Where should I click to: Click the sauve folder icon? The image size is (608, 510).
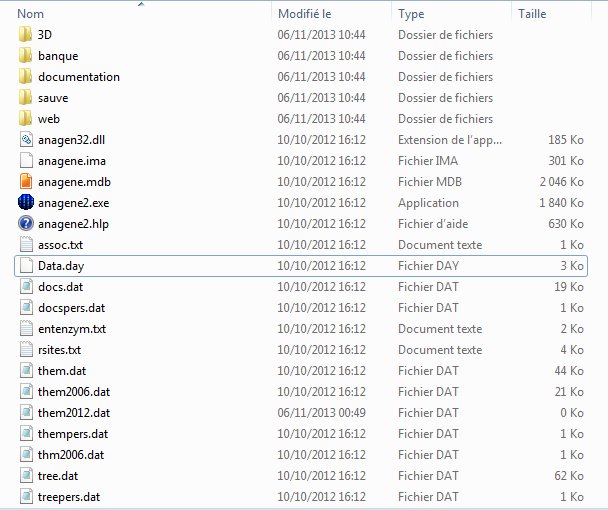coord(26,98)
